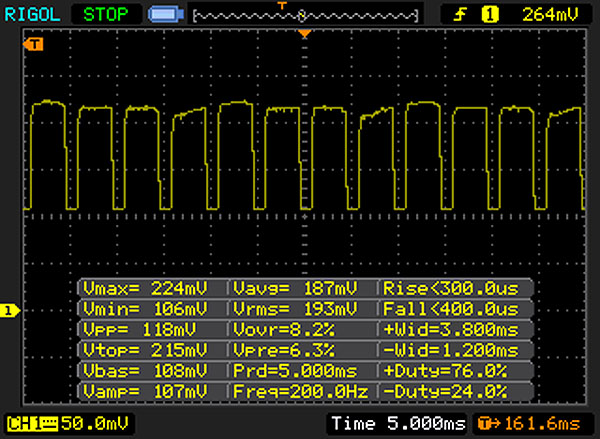Screen dimensions: 600x439
Task: Click the orange trigger position triangle at top
Action: pos(305,34)
